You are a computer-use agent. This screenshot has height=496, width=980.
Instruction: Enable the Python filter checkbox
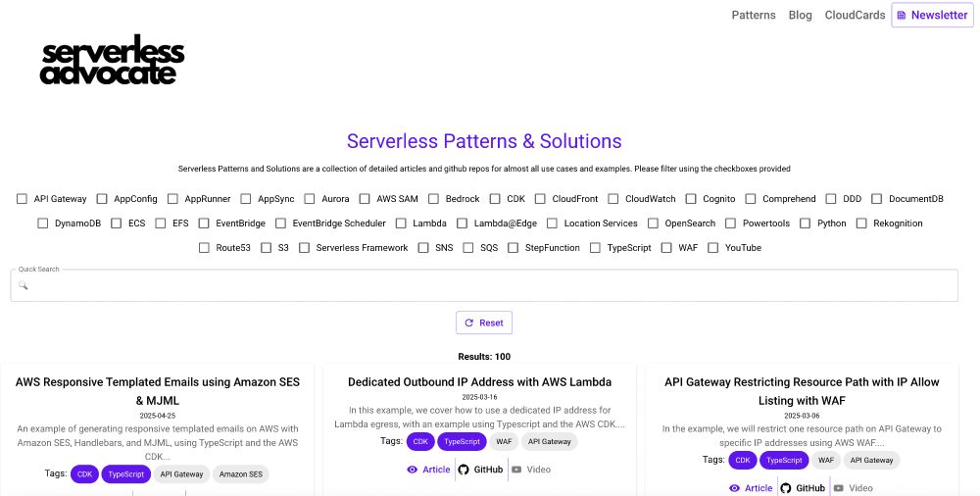coord(805,223)
